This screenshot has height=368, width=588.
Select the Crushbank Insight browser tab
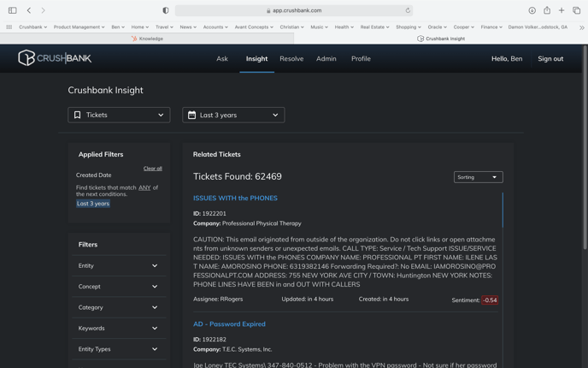point(441,39)
